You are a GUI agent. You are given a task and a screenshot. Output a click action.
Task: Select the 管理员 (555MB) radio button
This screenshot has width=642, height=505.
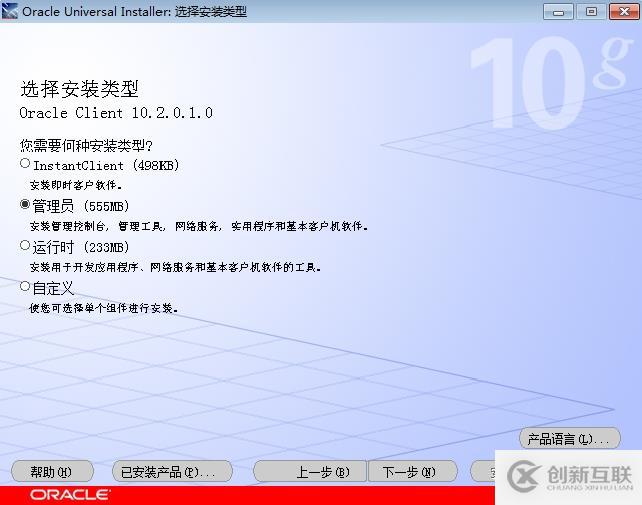(x=25, y=204)
